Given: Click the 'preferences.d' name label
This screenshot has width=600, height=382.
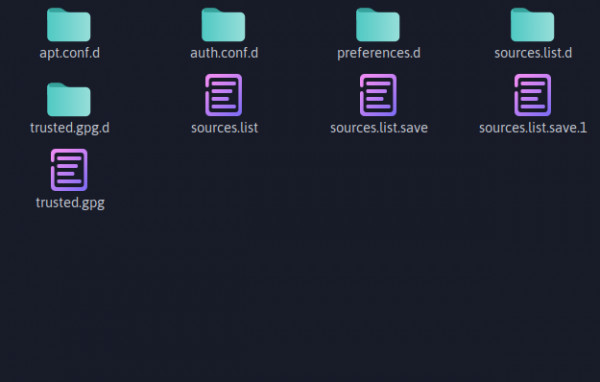Looking at the screenshot, I should (379, 53).
